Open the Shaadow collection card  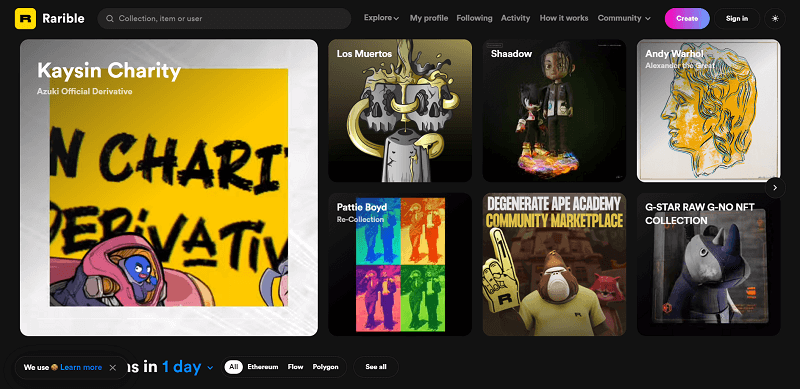pyautogui.click(x=554, y=110)
